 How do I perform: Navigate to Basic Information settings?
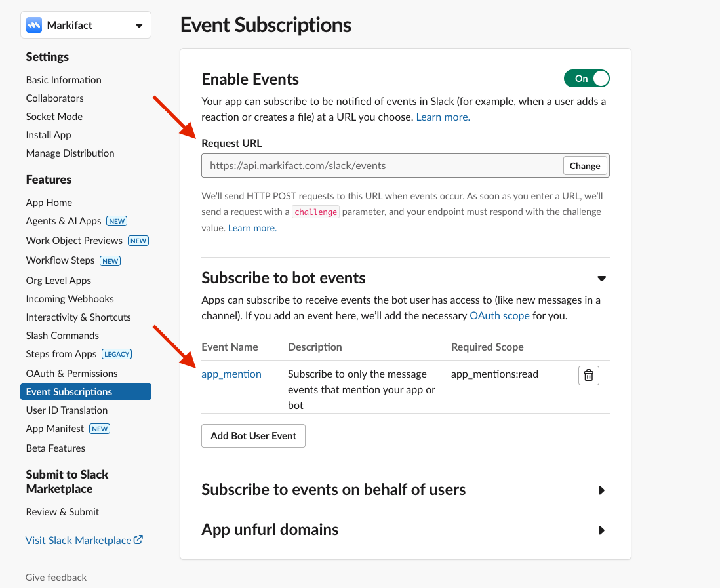[63, 79]
